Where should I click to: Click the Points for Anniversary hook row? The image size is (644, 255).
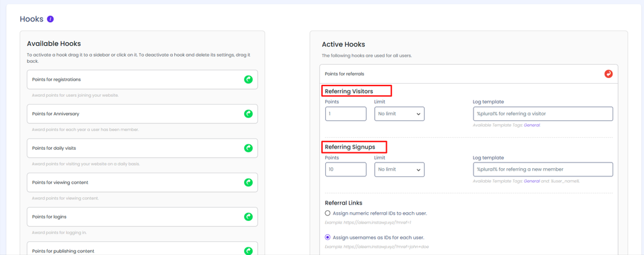[142, 113]
